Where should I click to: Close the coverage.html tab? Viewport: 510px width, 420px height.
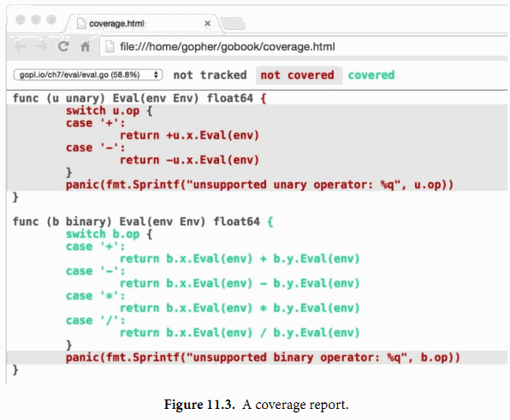[207, 23]
